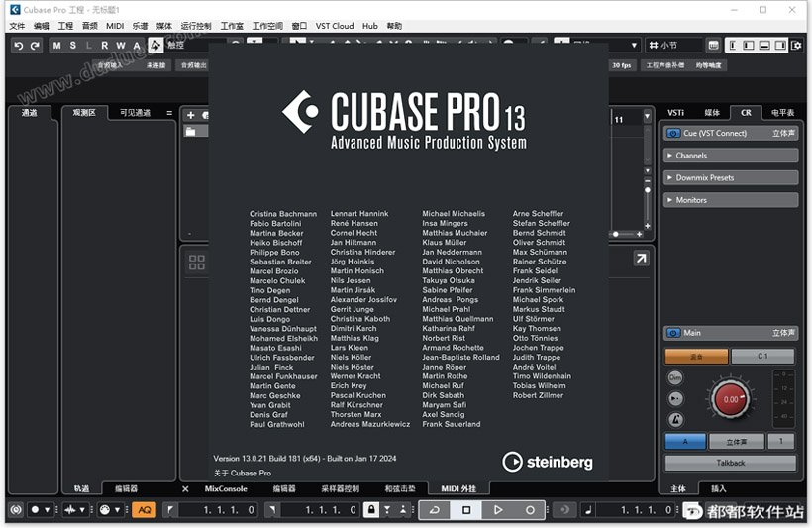
Task: Click the show lower zone layout icon
Action: (x=764, y=46)
